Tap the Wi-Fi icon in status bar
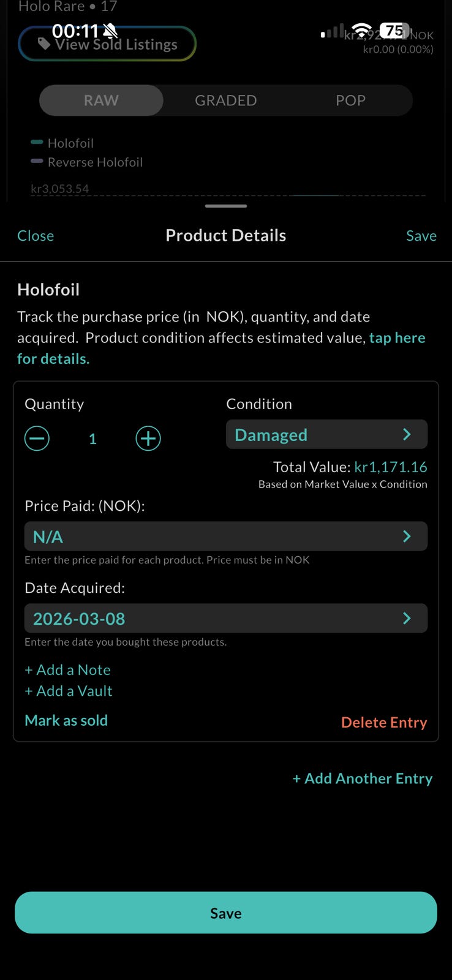 point(362,31)
